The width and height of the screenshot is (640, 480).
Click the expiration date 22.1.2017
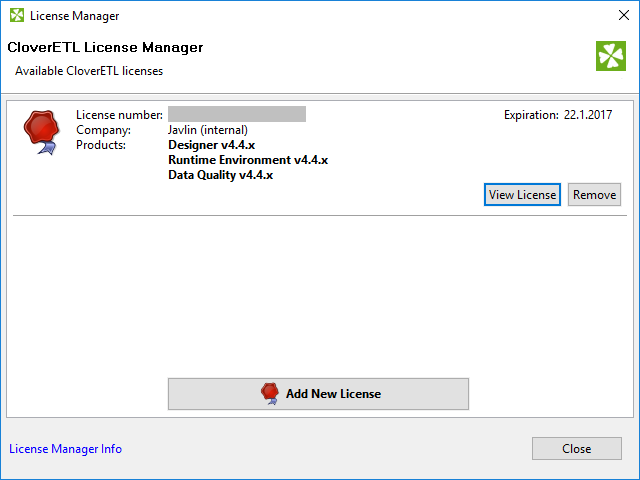click(x=587, y=115)
